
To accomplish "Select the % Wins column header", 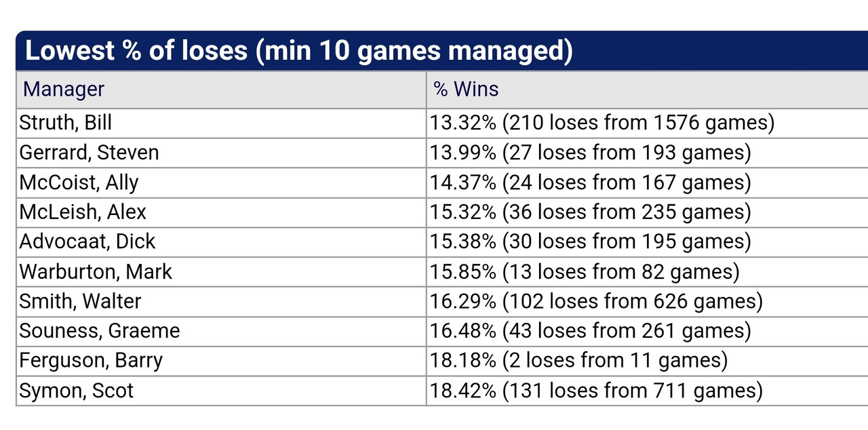I will (x=466, y=89).
